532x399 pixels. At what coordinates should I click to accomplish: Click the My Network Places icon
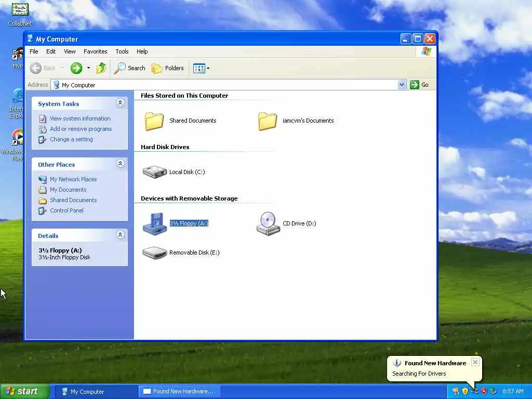point(43,179)
